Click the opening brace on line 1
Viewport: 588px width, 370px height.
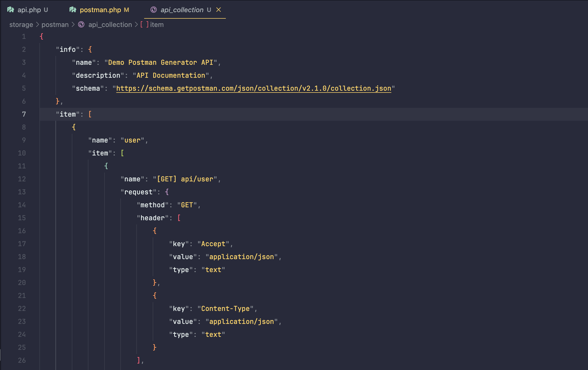(41, 37)
